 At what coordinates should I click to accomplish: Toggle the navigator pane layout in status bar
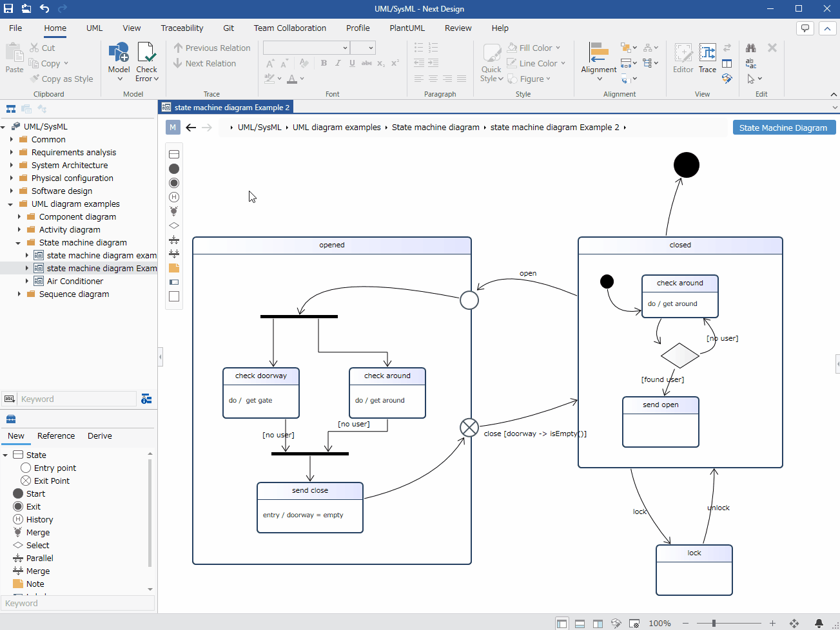point(562,623)
